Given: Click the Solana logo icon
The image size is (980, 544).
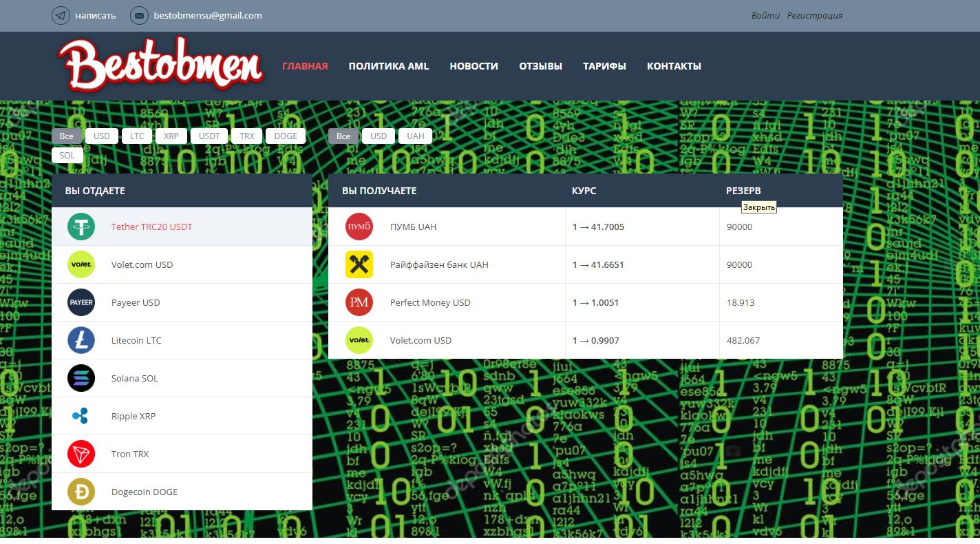Looking at the screenshot, I should point(81,378).
